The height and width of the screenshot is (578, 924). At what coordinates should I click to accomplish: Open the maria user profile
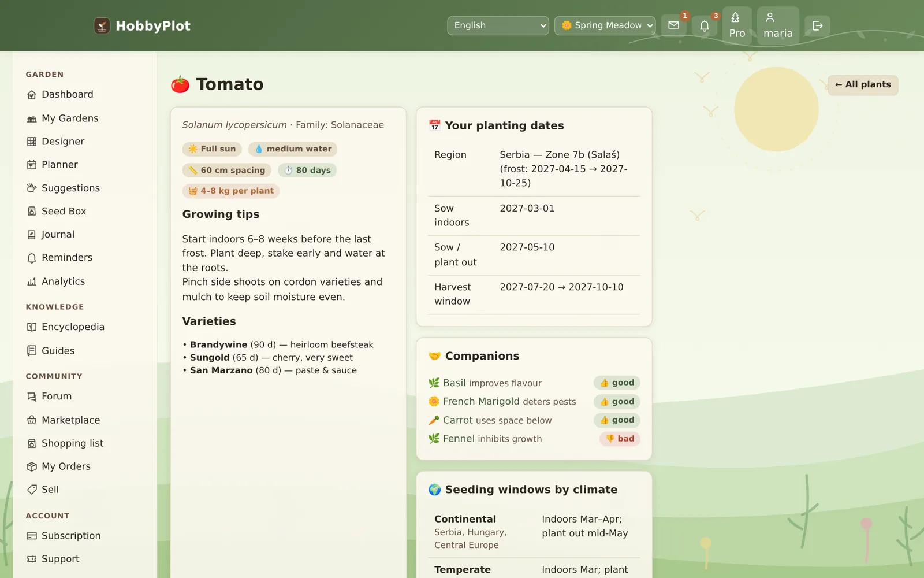point(778,25)
